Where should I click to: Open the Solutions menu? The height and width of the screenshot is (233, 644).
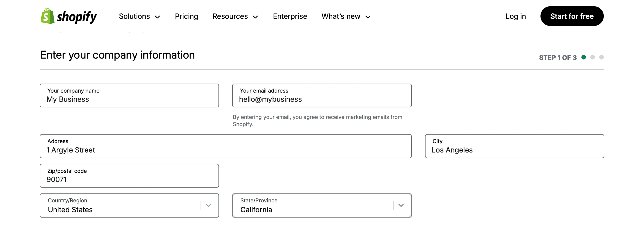pyautogui.click(x=134, y=17)
